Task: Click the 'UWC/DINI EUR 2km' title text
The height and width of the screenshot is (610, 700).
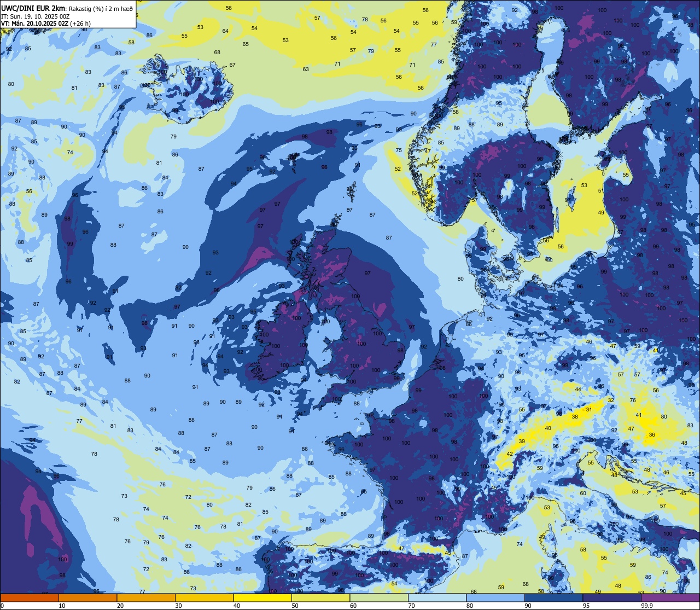Action: pyautogui.click(x=33, y=8)
